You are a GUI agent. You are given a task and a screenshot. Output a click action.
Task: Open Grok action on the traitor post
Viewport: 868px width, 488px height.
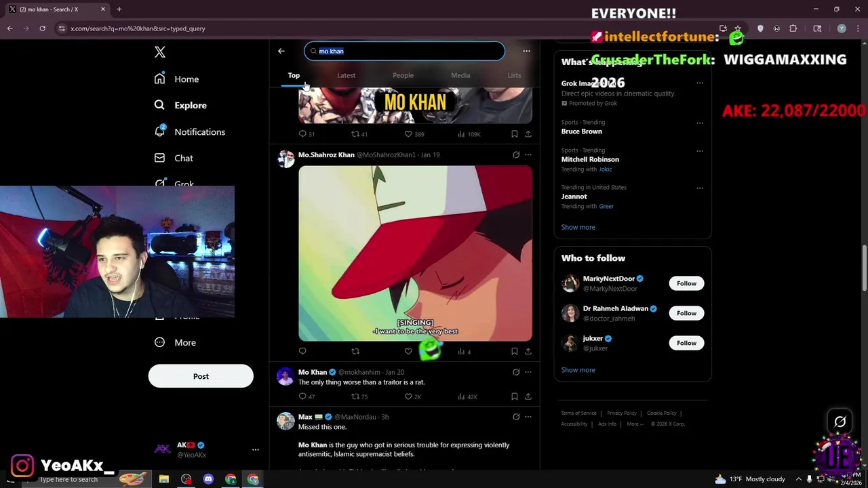click(x=516, y=372)
